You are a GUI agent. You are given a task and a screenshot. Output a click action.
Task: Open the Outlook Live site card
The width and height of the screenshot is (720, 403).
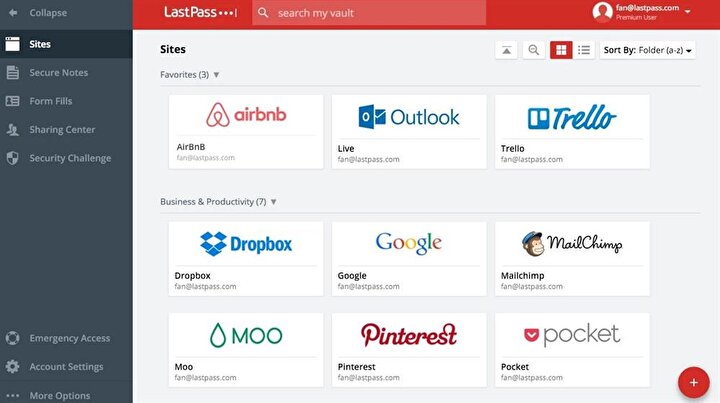coord(409,132)
